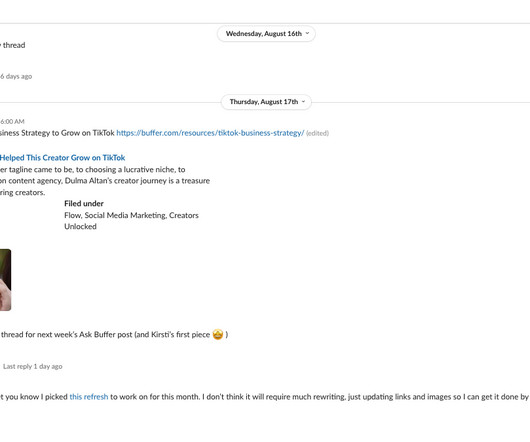Click the 6:00 AM message timestamp
The image size is (530, 442).
tap(13, 122)
